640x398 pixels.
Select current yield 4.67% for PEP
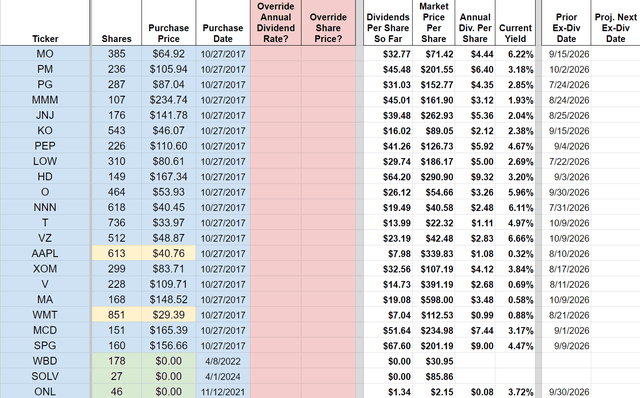click(515, 146)
